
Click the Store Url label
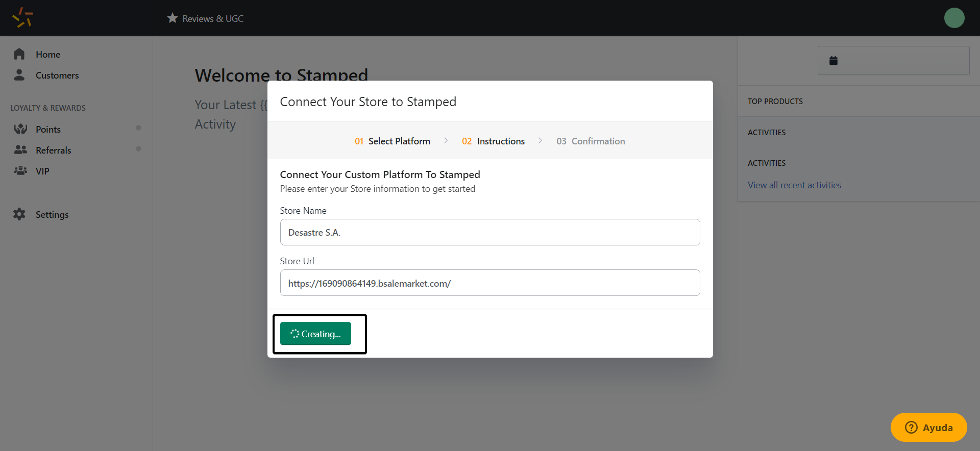coord(297,261)
